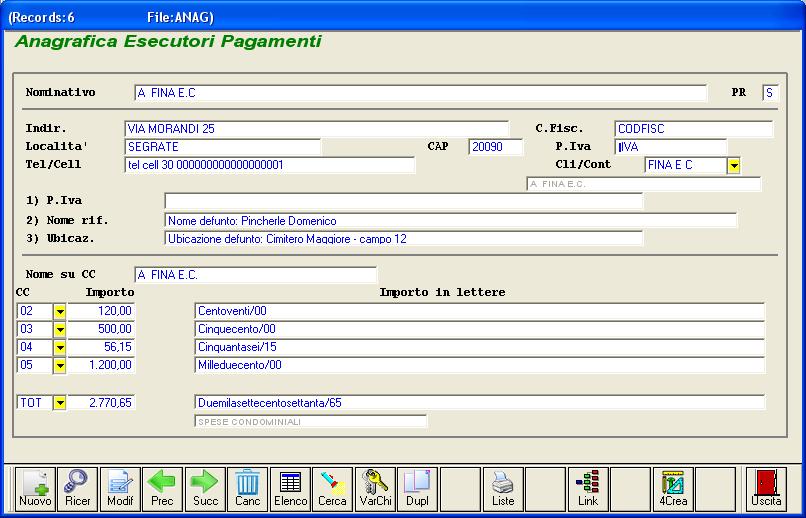Click the VarChi keys icon

tap(375, 489)
